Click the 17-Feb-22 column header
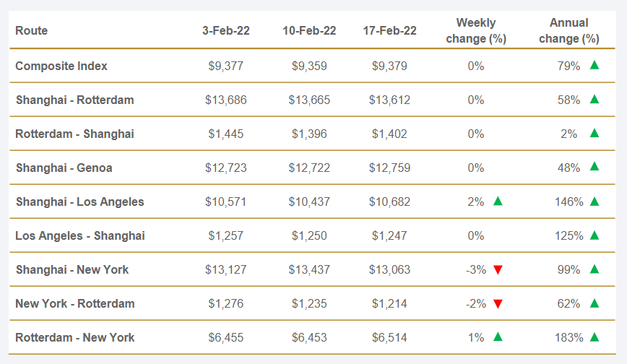This screenshot has width=627, height=364. 389,30
